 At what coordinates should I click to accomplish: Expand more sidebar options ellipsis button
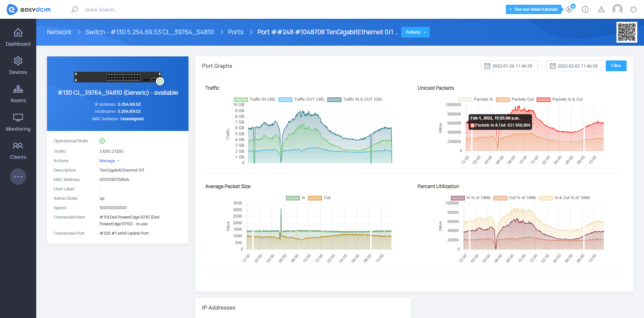pos(18,177)
